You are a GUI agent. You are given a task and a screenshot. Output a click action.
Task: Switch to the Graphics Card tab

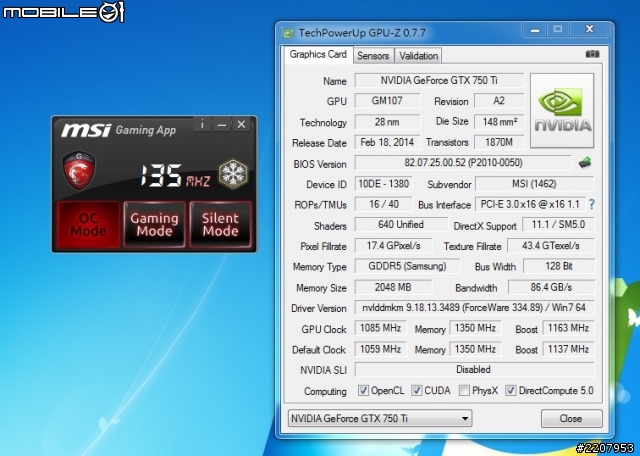(318, 54)
